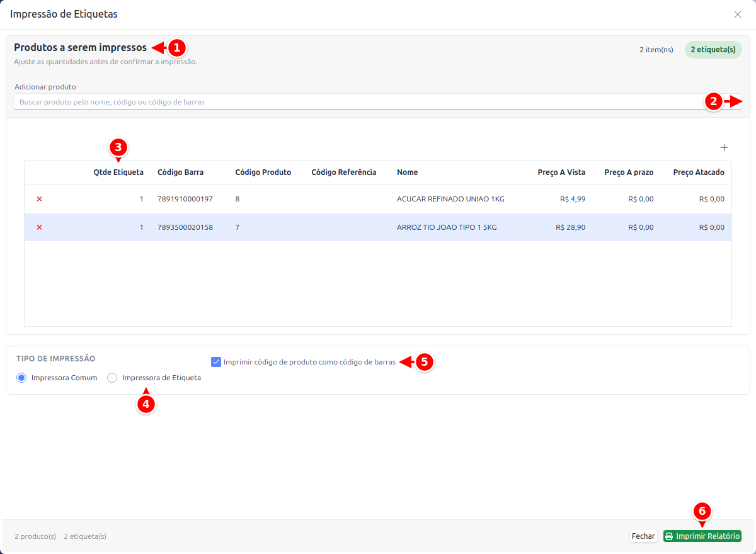Click the 2 produto(s) footer text
756x554 pixels.
[x=35, y=536]
